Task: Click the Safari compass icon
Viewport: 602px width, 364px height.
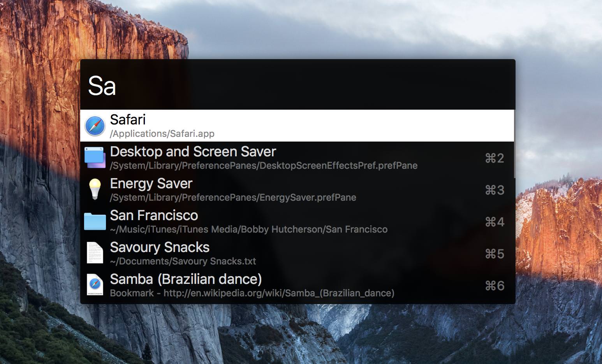Action: click(x=95, y=126)
